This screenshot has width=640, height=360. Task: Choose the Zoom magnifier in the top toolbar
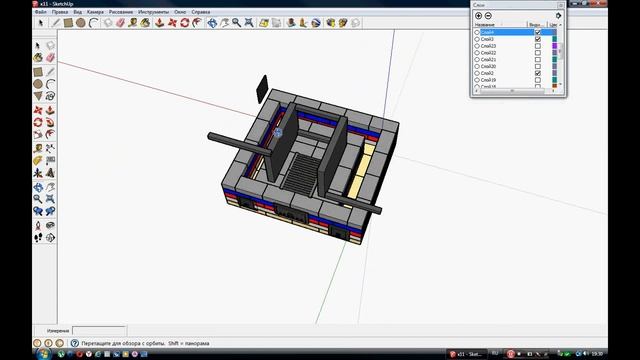pos(237,23)
